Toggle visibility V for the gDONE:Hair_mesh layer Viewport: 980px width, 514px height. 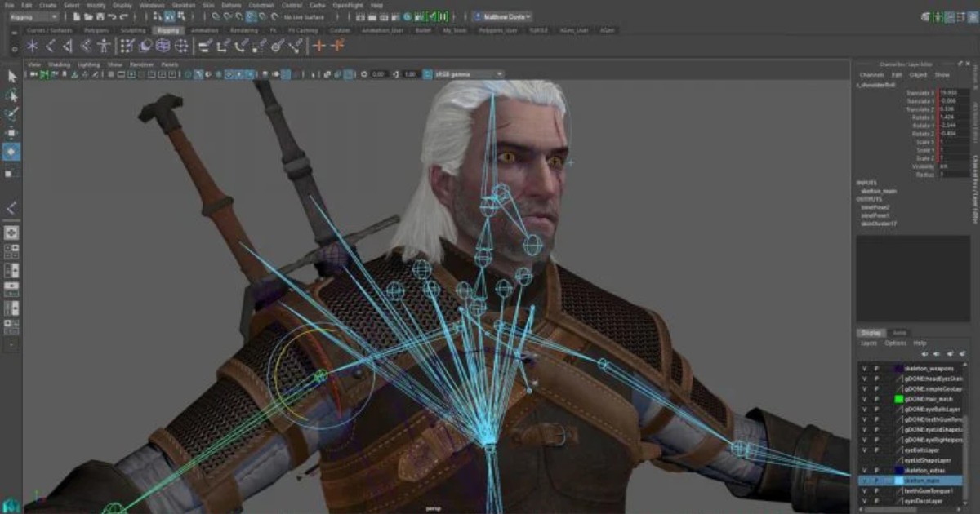(x=864, y=399)
